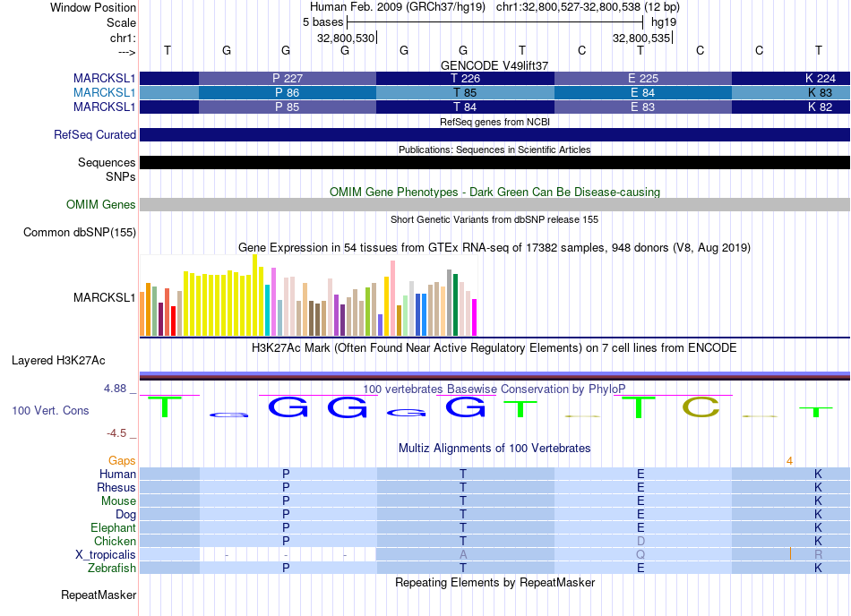Click the hg19 label beside the scale bar

click(664, 22)
